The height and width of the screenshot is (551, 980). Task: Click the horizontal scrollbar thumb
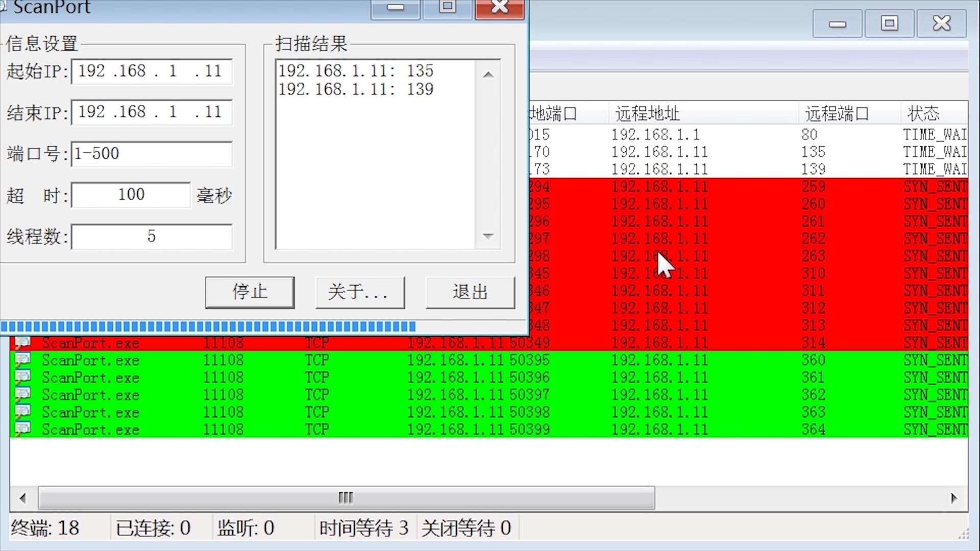(x=347, y=498)
